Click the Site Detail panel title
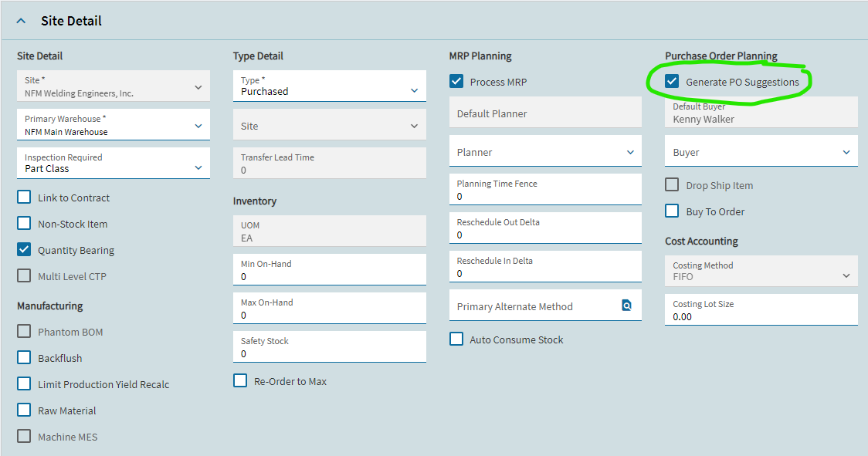Screen dimensions: 868x456 click(x=71, y=21)
